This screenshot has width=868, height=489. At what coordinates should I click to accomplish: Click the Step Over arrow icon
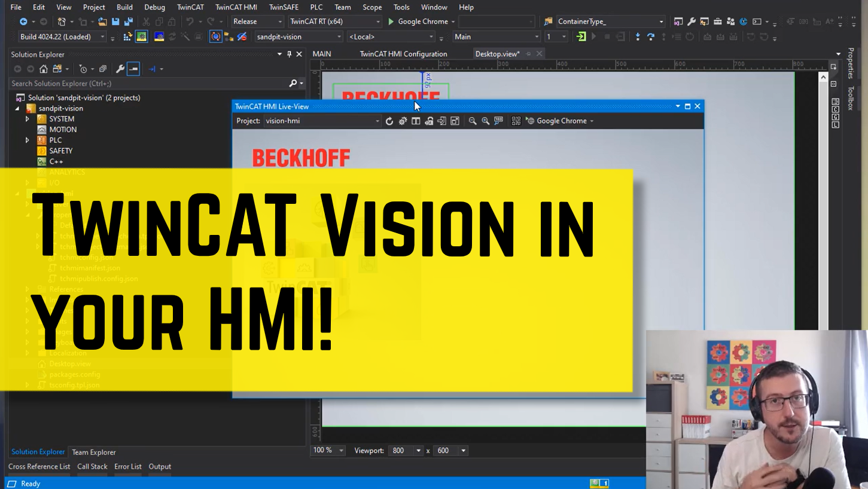[651, 37]
